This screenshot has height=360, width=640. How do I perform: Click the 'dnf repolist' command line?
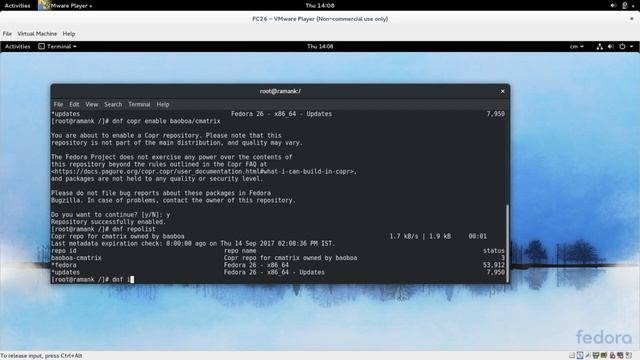point(103,229)
